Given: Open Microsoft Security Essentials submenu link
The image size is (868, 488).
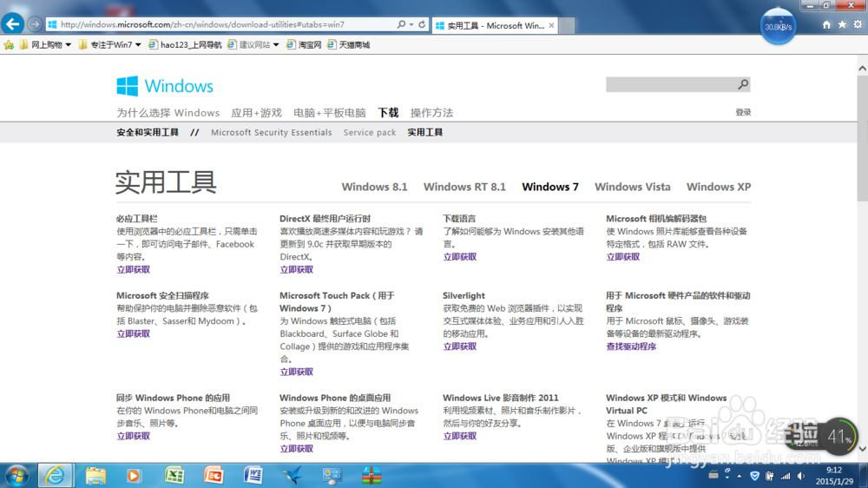Looking at the screenshot, I should [271, 132].
